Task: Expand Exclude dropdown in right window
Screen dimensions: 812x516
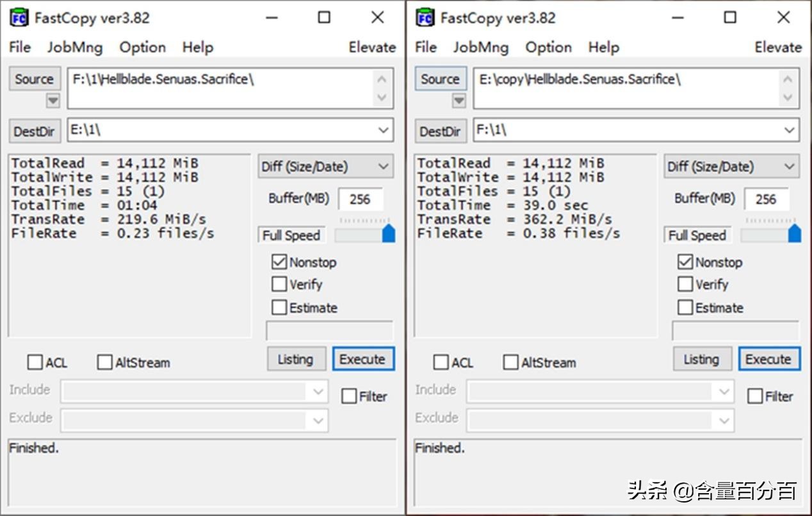Action: [724, 420]
